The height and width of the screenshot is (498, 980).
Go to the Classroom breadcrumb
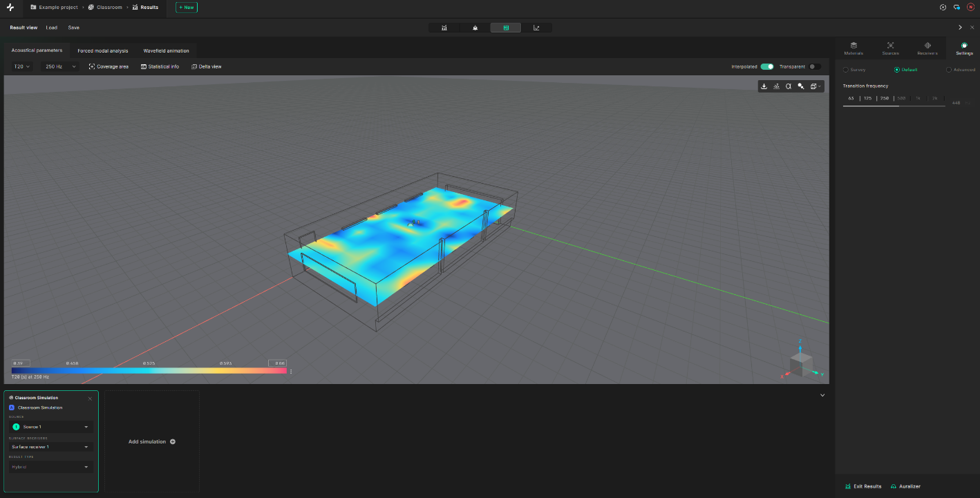[x=105, y=7]
